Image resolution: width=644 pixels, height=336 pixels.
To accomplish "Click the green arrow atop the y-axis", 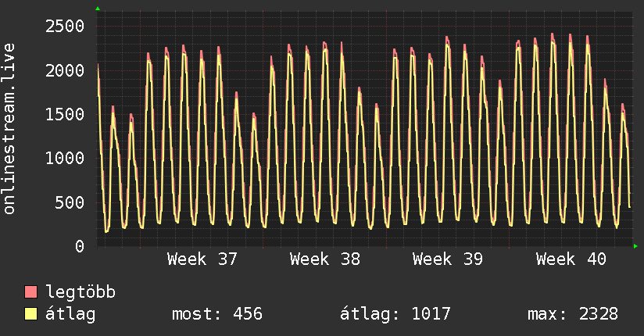I will point(98,9).
